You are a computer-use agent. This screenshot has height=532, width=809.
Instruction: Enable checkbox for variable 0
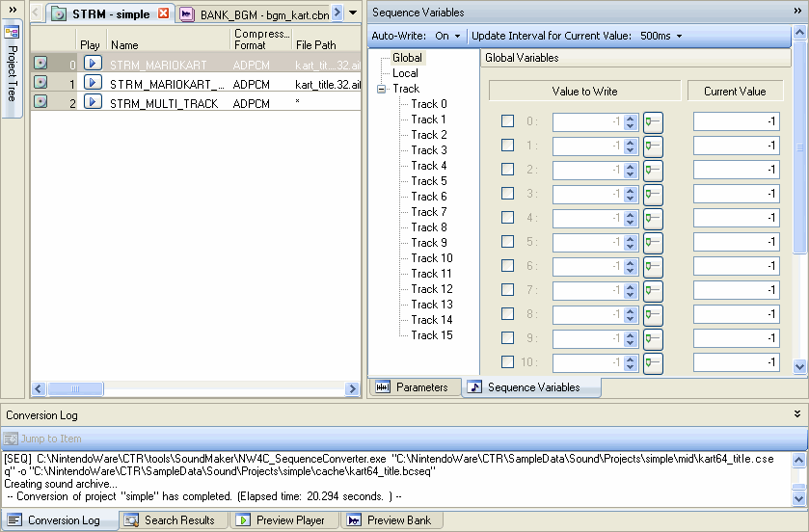(507, 121)
